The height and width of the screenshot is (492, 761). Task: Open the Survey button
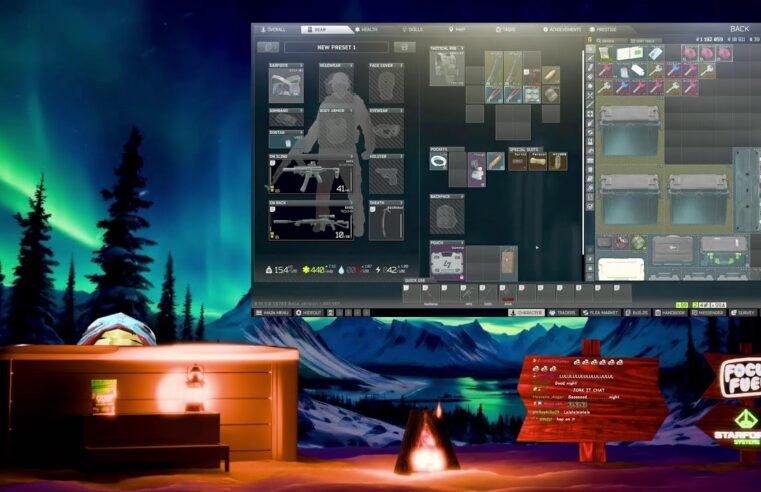pyautogui.click(x=743, y=313)
